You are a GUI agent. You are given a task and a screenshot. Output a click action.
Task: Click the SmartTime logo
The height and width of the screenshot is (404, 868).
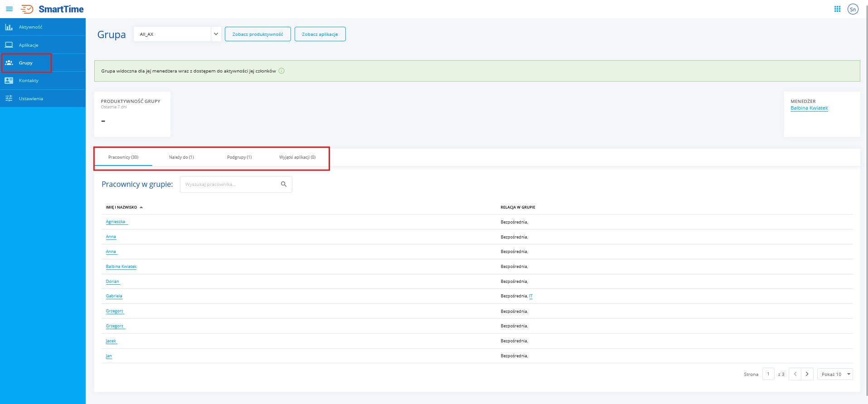click(53, 9)
